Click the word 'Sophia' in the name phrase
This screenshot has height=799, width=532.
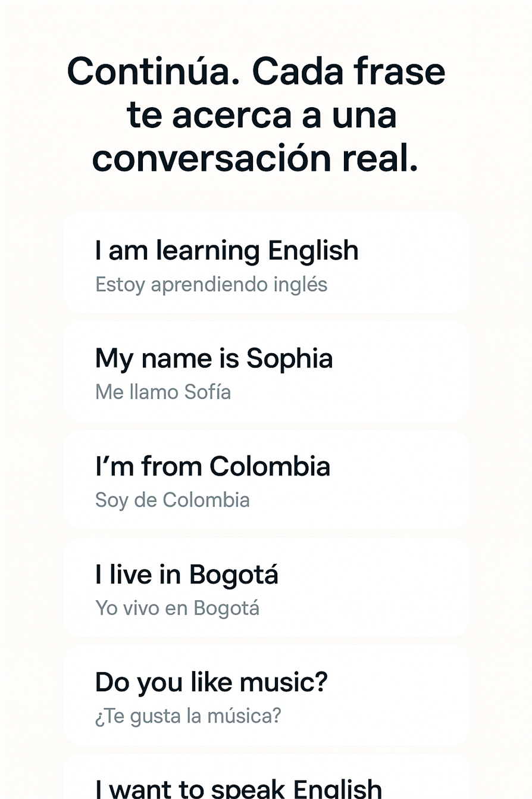289,359
